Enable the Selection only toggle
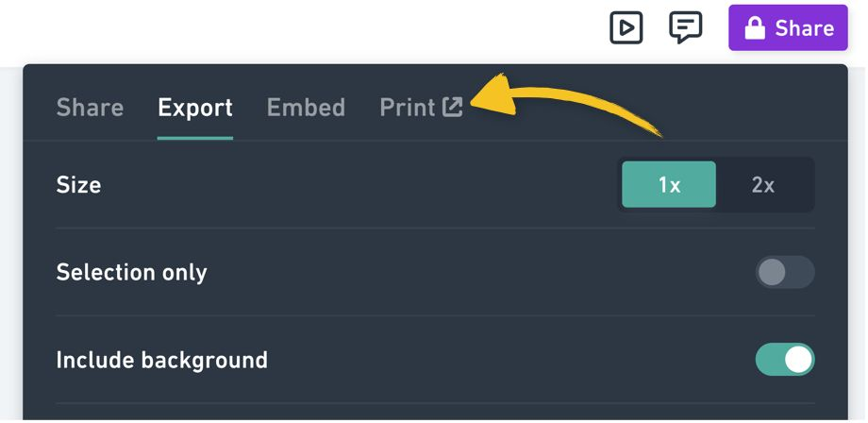This screenshot has width=868, height=423. coord(784,273)
